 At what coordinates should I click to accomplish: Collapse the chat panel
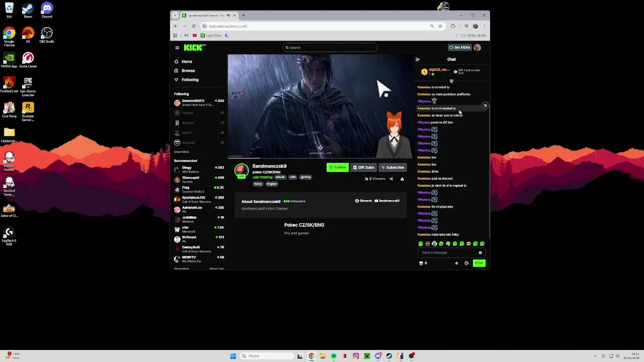coord(417,59)
